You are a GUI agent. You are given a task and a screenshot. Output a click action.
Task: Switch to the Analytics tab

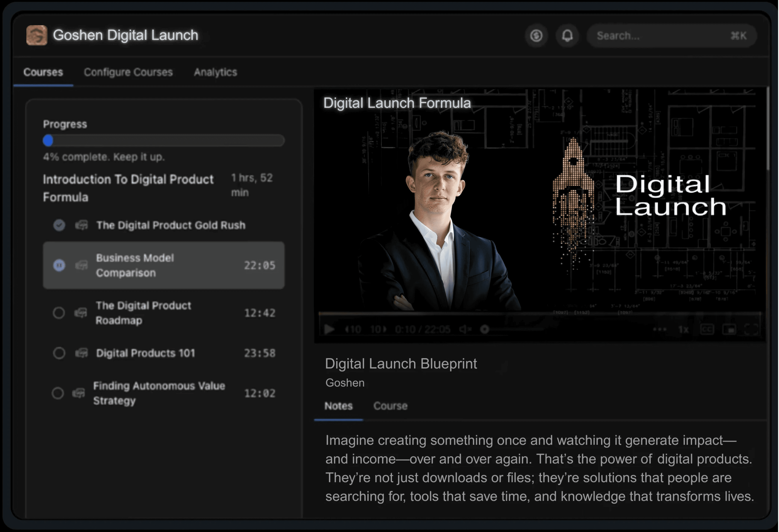tap(215, 72)
